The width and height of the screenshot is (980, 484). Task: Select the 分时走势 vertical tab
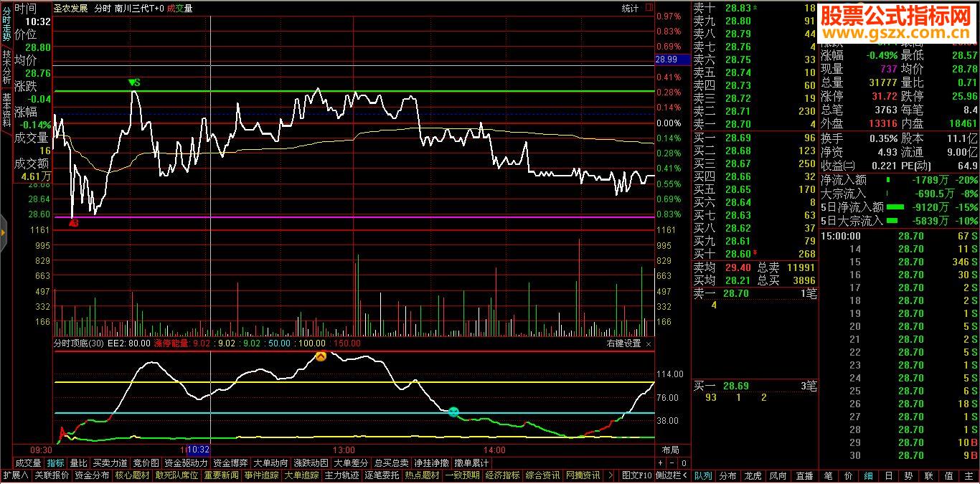[x=6, y=23]
